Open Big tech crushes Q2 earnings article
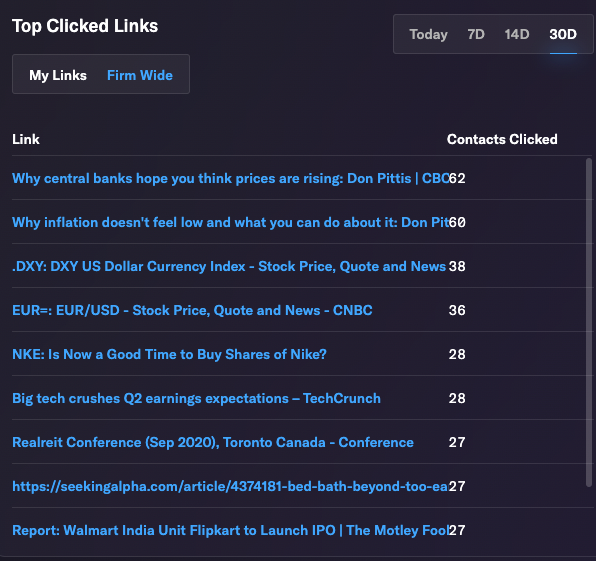Image resolution: width=596 pixels, height=561 pixels. [196, 398]
